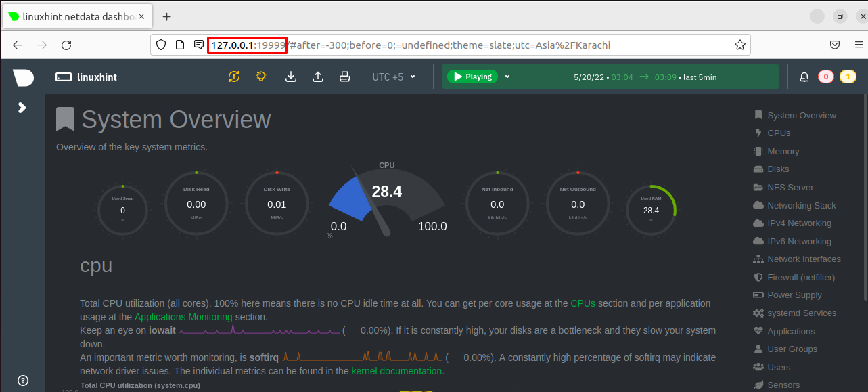Click the print dashboard icon
The width and height of the screenshot is (868, 392).
point(344,77)
